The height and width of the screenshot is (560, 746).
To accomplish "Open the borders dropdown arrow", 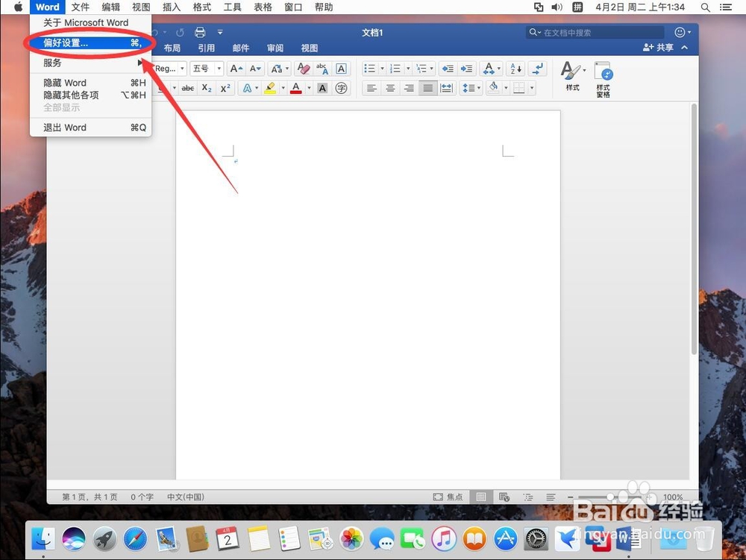I will 531,88.
